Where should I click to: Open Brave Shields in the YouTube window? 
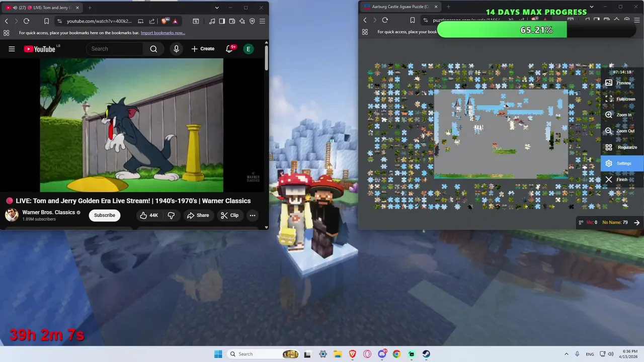(x=165, y=21)
